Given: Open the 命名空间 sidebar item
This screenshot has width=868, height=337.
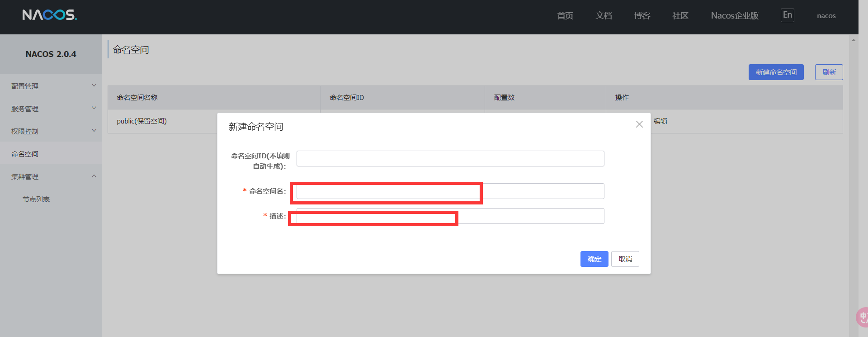Looking at the screenshot, I should [51, 154].
